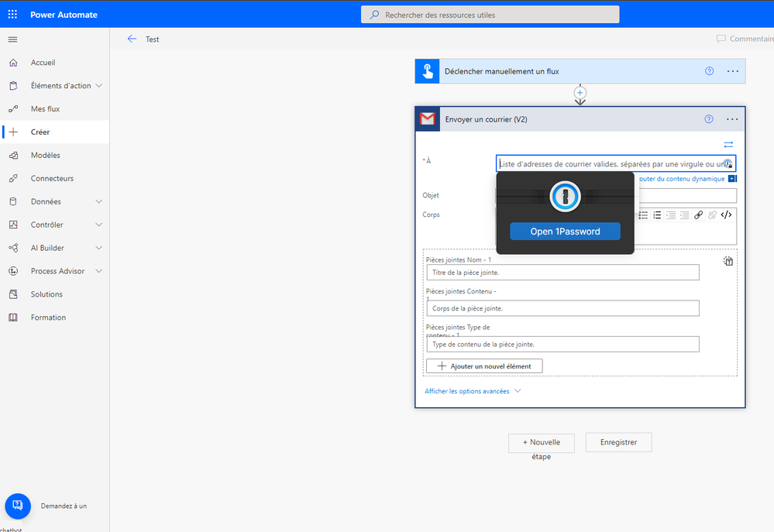Toggle HTML code view in the Corps editor
Image resolution: width=774 pixels, height=532 pixels.
[x=726, y=215]
